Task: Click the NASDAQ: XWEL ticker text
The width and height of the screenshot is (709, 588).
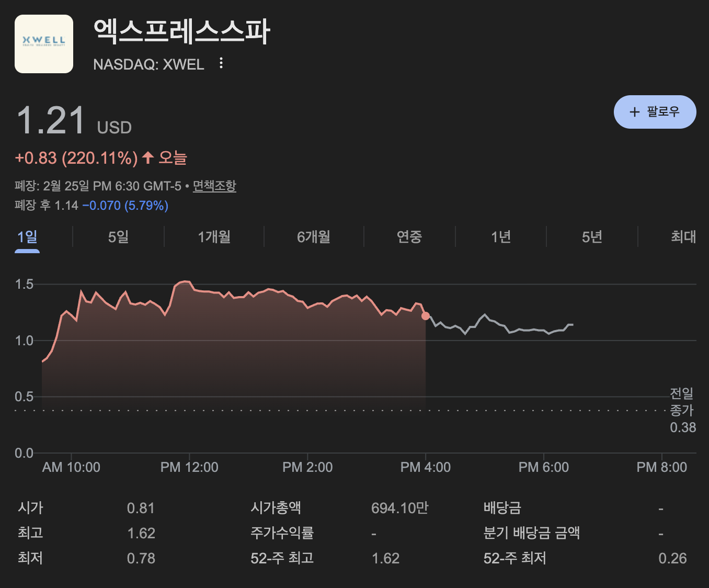Action: tap(148, 64)
